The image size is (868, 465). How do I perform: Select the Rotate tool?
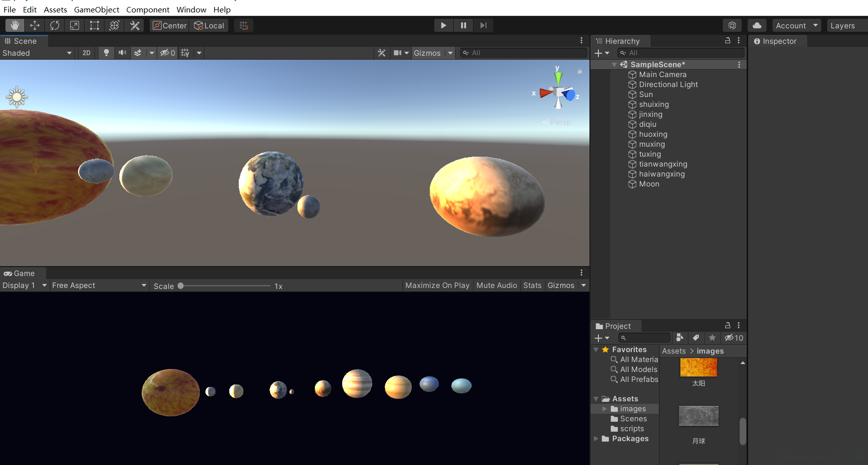[x=55, y=25]
